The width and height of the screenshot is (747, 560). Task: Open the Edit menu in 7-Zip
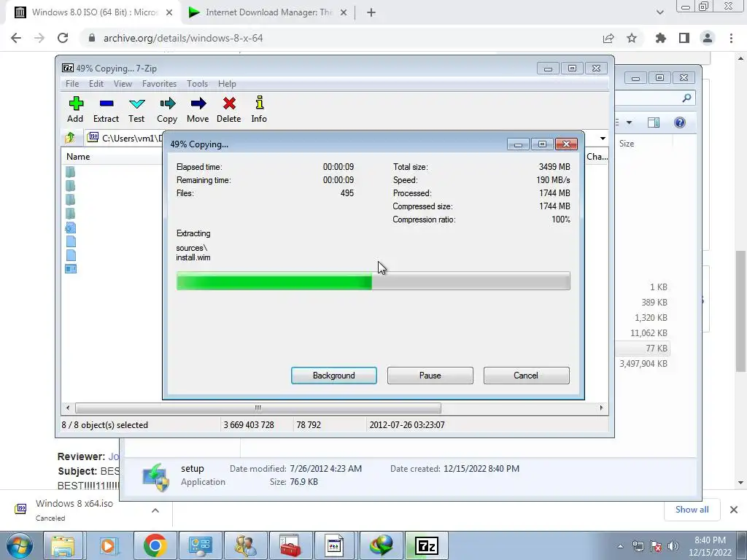[x=96, y=84]
